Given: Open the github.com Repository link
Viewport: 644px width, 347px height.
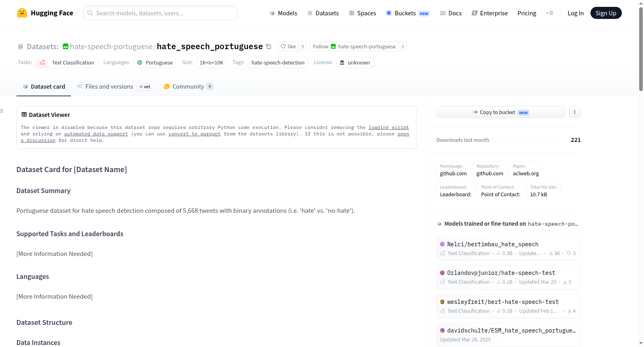Looking at the screenshot, I should [490, 170].
